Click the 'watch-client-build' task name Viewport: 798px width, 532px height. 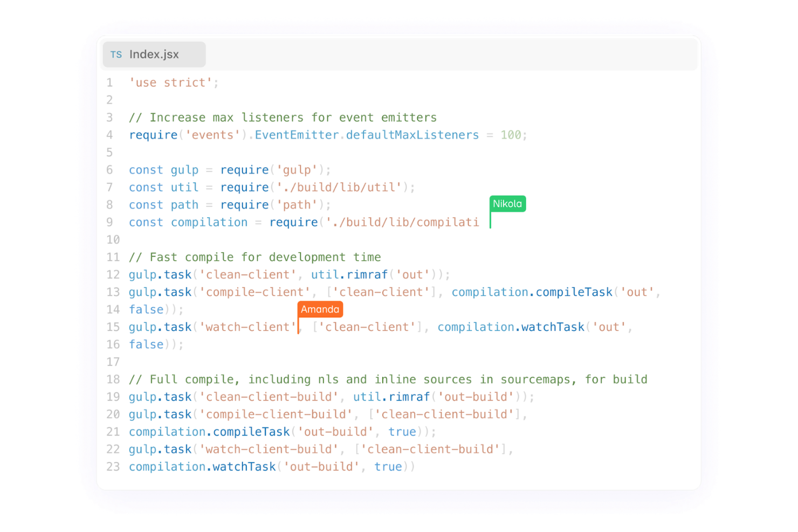pyautogui.click(x=268, y=449)
